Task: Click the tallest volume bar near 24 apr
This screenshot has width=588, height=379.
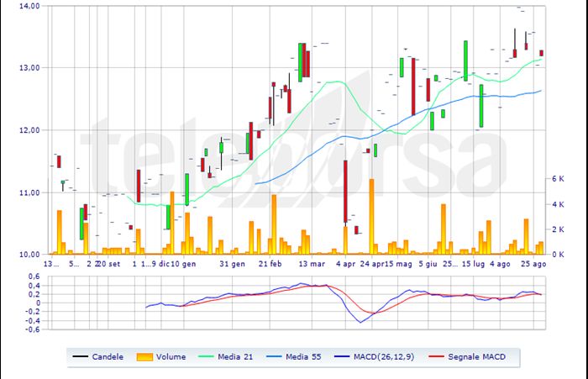Action: [371, 217]
